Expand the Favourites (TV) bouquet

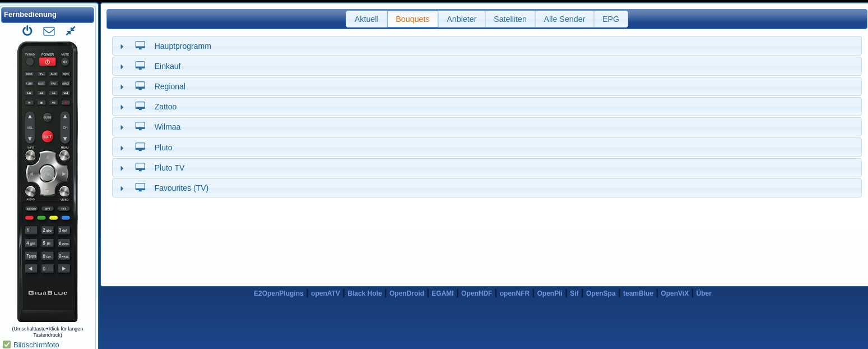(x=486, y=188)
